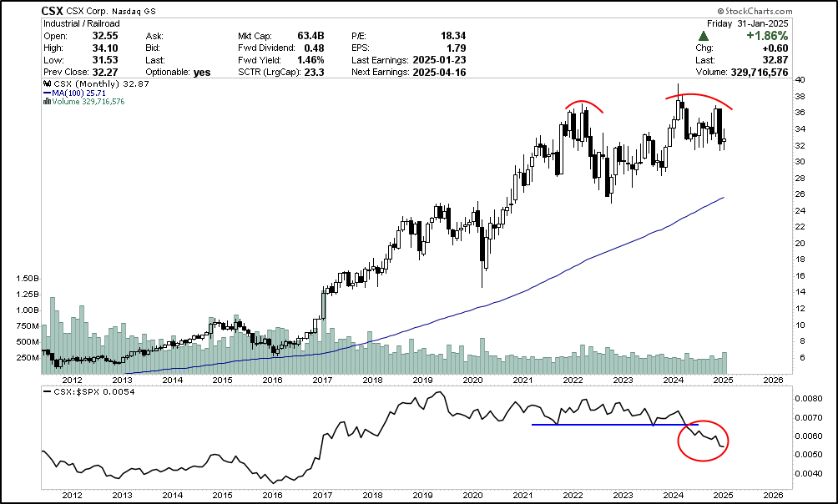Click the 2025 year label under ratio panel
The image size is (838, 504).
click(x=724, y=496)
